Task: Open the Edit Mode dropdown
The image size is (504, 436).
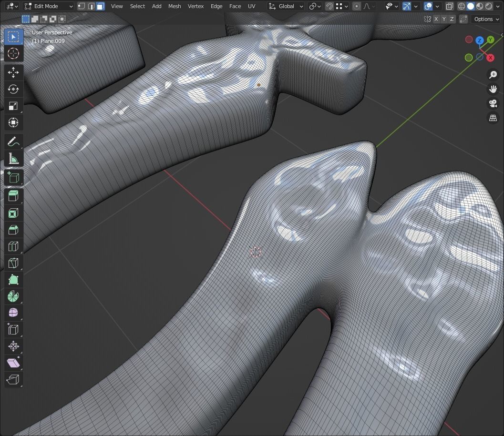Action: coord(49,6)
